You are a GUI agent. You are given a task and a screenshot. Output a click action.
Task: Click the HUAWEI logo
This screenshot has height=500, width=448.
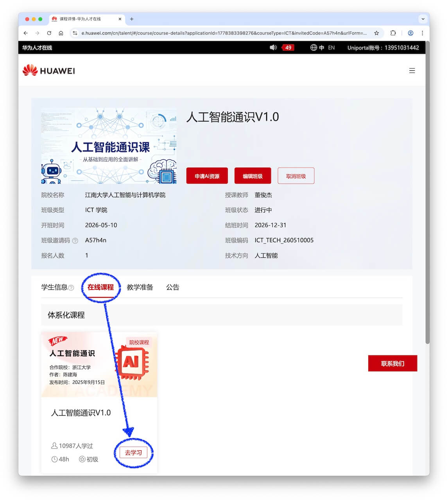(49, 70)
